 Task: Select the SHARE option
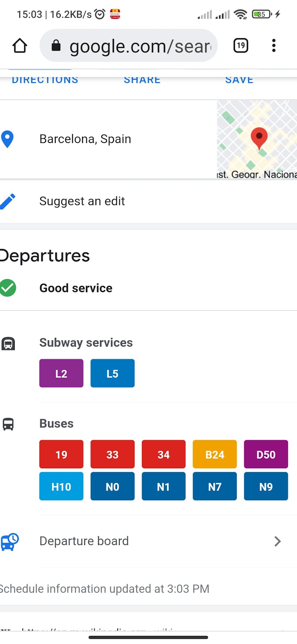point(142,80)
